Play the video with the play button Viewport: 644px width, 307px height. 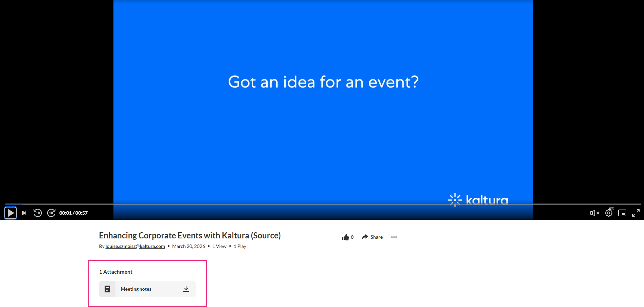pos(11,213)
